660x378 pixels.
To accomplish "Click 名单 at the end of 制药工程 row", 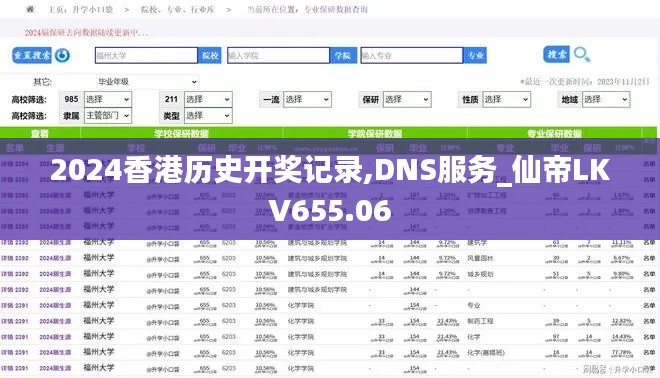I will pyautogui.click(x=649, y=321).
